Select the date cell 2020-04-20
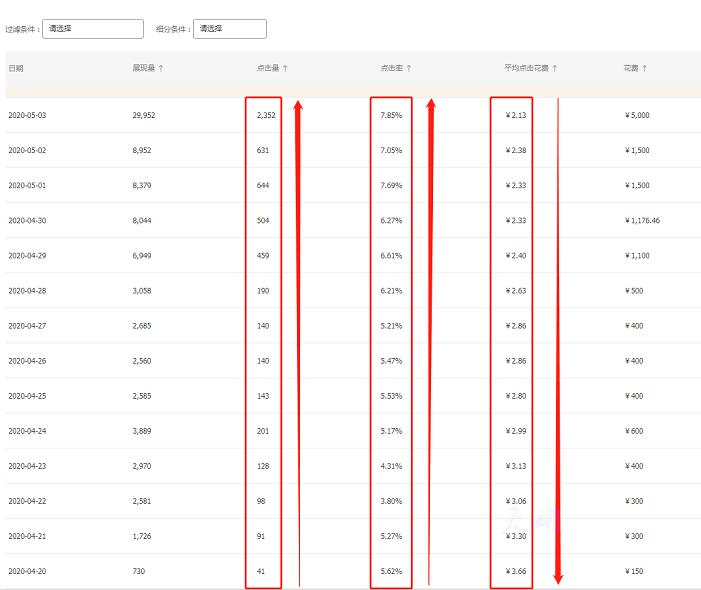Viewport: 701px width, 590px height. (27, 571)
